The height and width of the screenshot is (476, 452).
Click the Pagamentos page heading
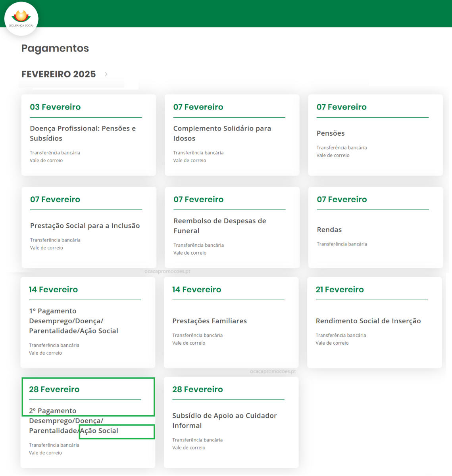pos(55,48)
